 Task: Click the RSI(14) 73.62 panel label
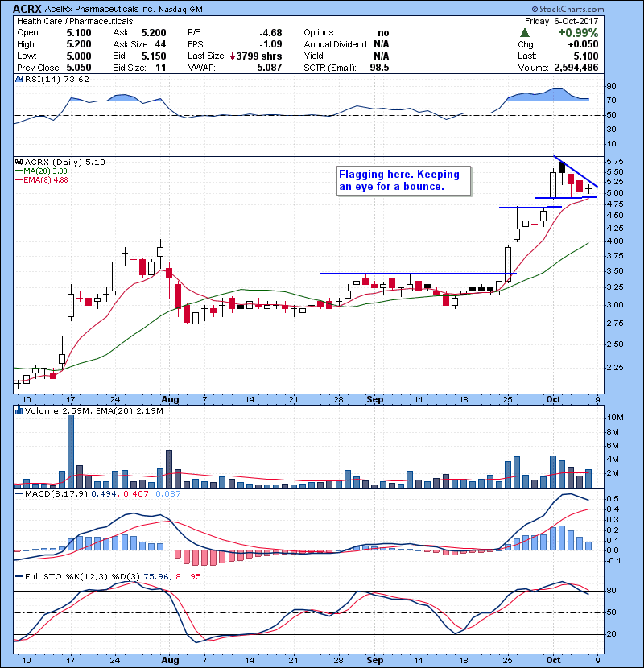click(57, 79)
